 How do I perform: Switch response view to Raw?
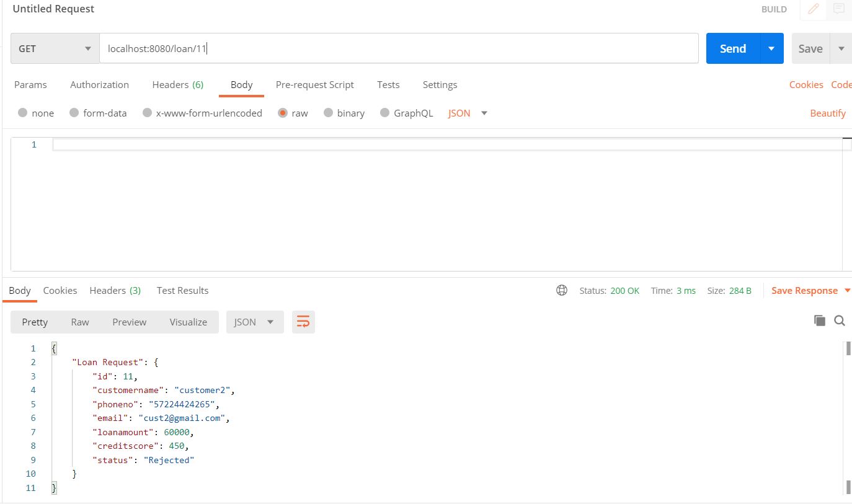coord(80,322)
